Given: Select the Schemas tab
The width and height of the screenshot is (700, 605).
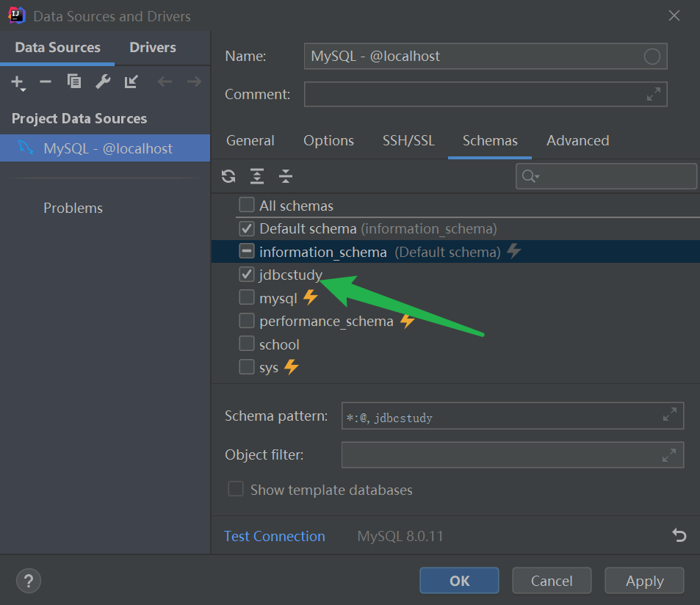Looking at the screenshot, I should 490,140.
